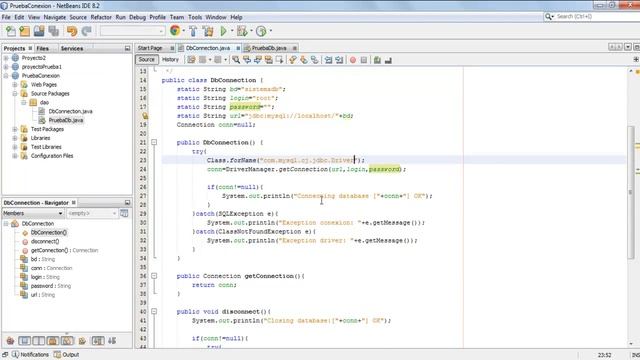Run the project with green play icon

tap(223, 31)
